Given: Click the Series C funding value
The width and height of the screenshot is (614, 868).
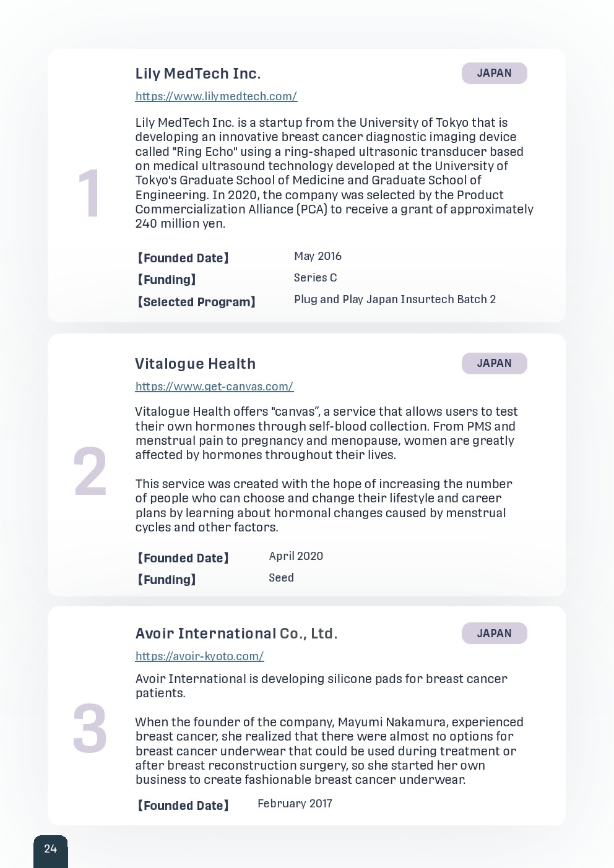Looking at the screenshot, I should coord(315,278).
